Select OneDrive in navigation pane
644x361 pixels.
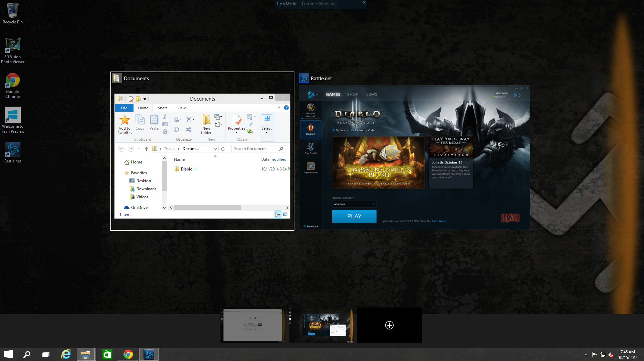(x=136, y=208)
